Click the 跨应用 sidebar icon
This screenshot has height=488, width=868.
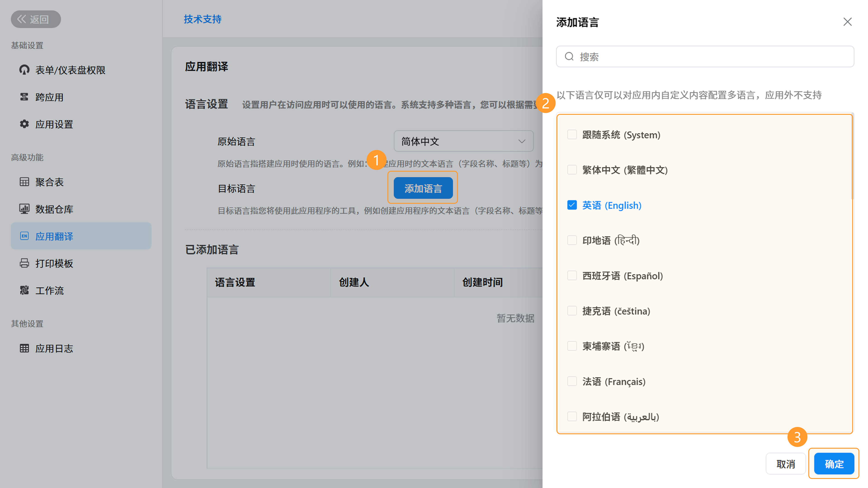(x=24, y=97)
